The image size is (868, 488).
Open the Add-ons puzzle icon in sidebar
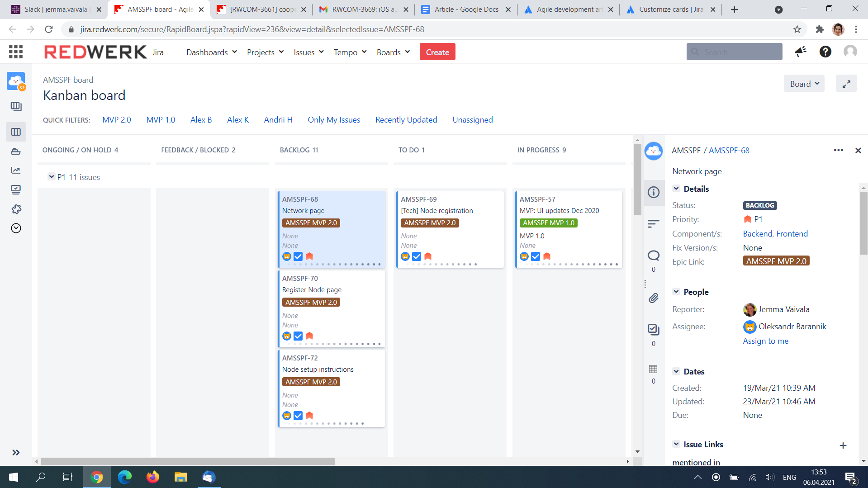(x=16, y=209)
